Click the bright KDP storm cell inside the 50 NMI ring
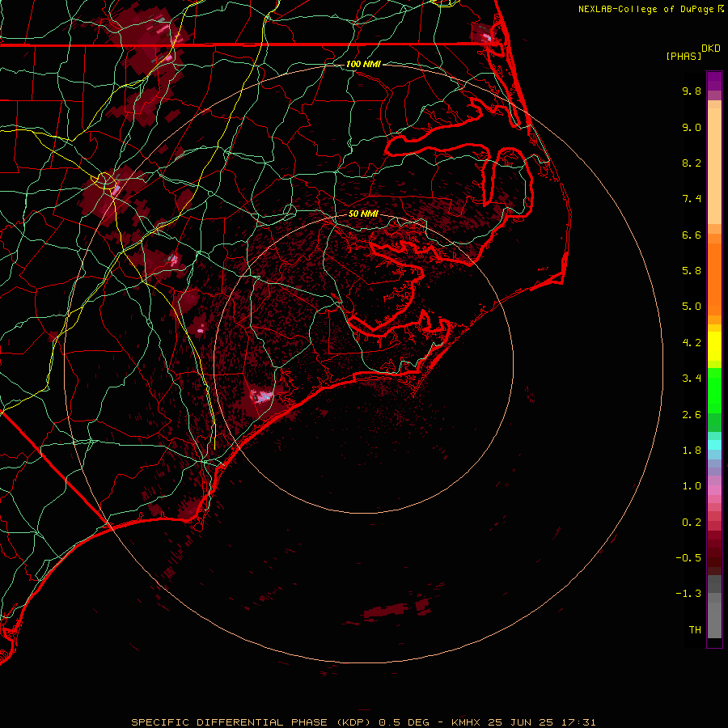Viewport: 728px width, 728px height. (x=261, y=396)
